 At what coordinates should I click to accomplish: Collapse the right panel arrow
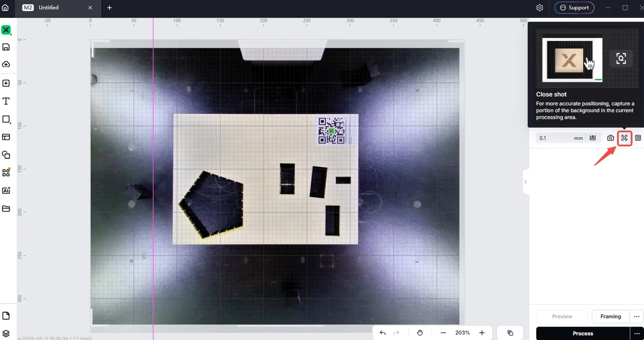click(x=525, y=181)
